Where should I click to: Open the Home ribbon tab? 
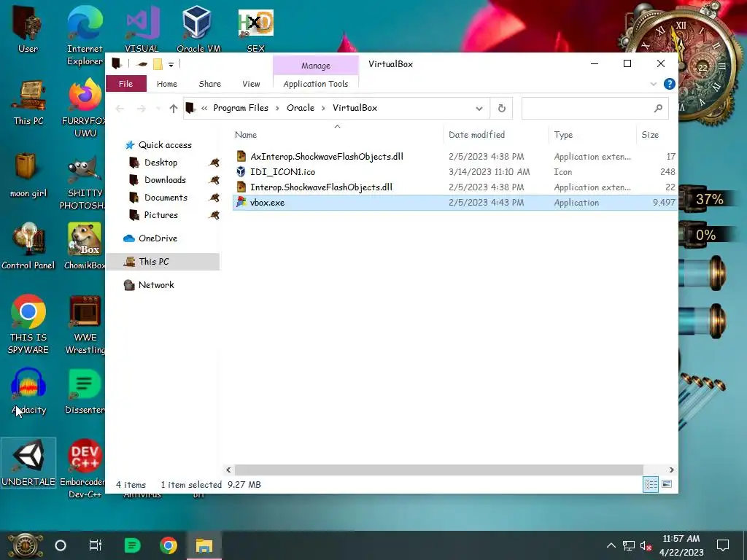(167, 84)
